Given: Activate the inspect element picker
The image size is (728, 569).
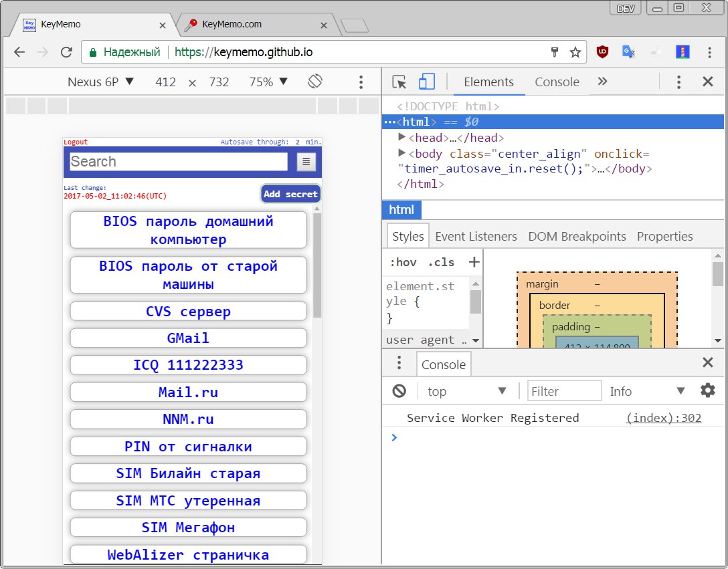Looking at the screenshot, I should click(399, 82).
